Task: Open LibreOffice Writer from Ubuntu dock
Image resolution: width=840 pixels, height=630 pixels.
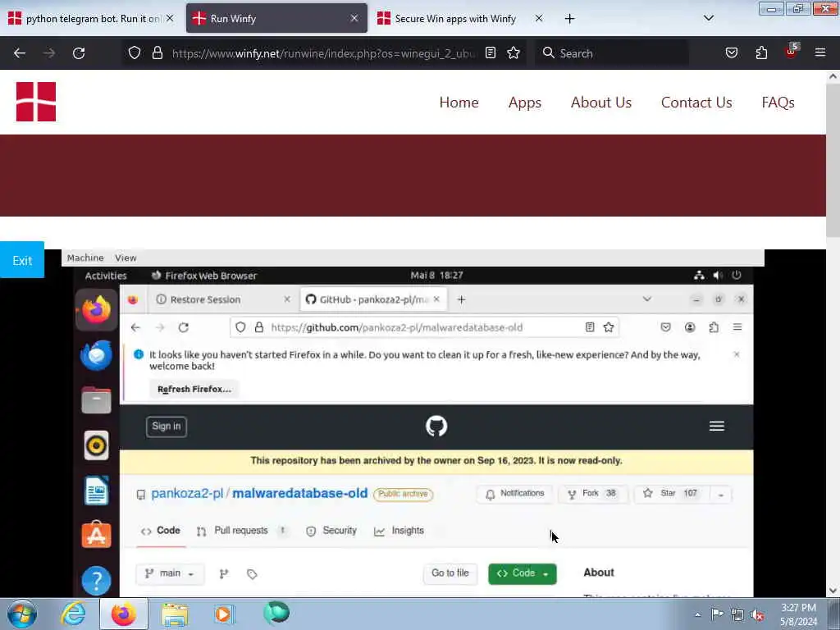Action: pyautogui.click(x=97, y=491)
